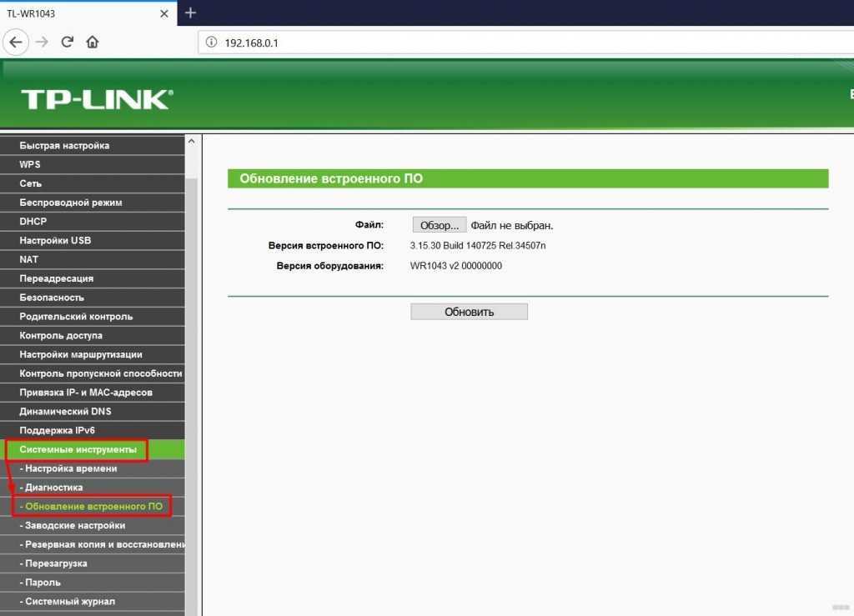Click the browser home icon
Viewport: 854px width, 616px height.
pos(92,42)
